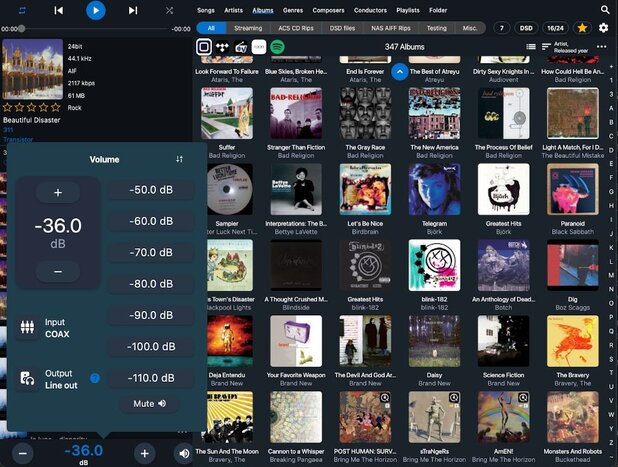Open the Folder tab
The height and width of the screenshot is (467, 618).
(438, 10)
